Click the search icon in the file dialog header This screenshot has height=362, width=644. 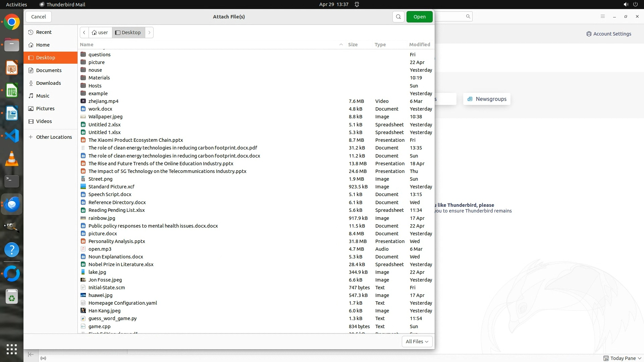[x=398, y=17]
